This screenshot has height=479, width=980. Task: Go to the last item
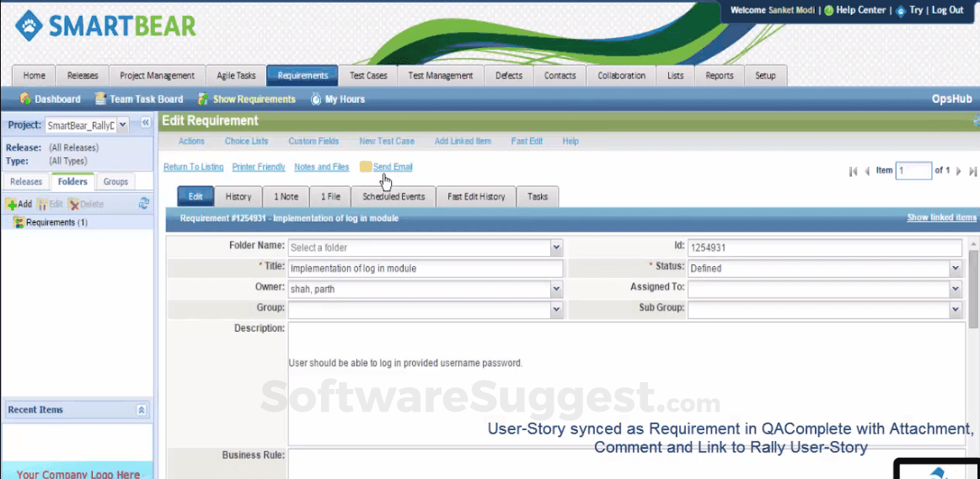(x=972, y=171)
